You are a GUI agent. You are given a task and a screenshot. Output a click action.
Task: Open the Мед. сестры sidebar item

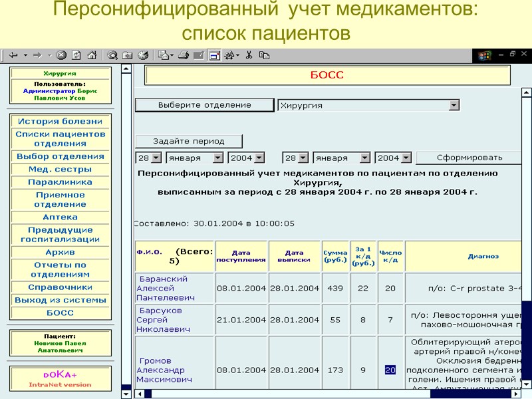pos(60,170)
